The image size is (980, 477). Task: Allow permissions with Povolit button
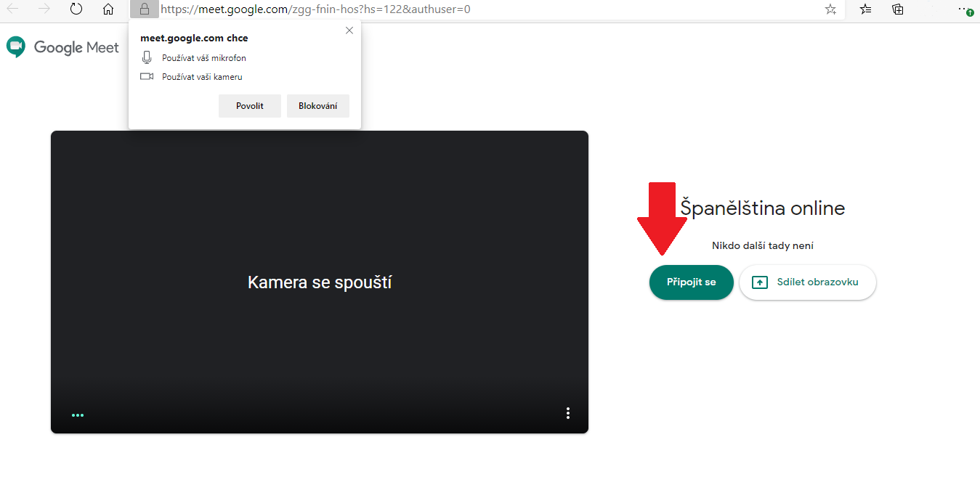click(249, 106)
